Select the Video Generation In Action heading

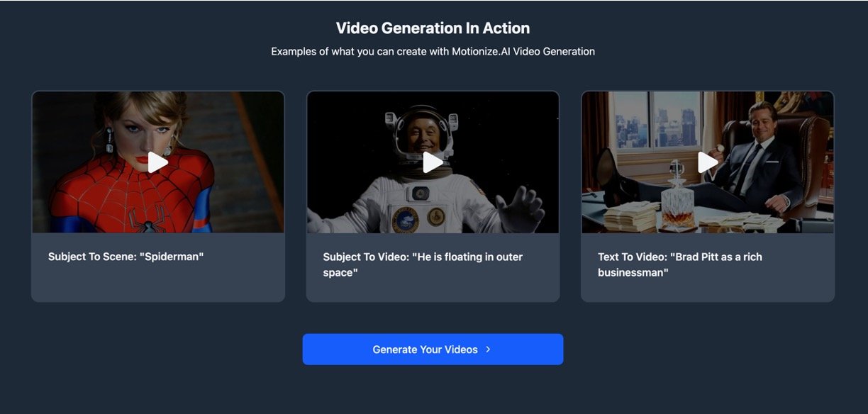(433, 28)
